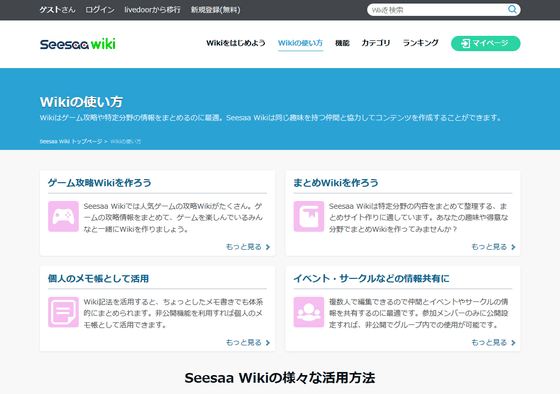Open まとめWikiを作ろう heading link
The image size is (560, 394).
coord(336,183)
